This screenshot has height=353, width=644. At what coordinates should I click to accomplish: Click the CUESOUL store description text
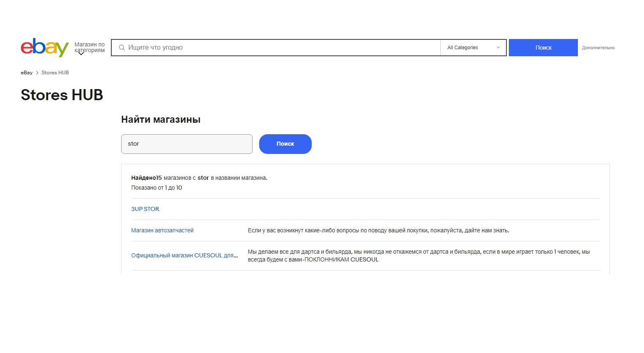tap(419, 255)
